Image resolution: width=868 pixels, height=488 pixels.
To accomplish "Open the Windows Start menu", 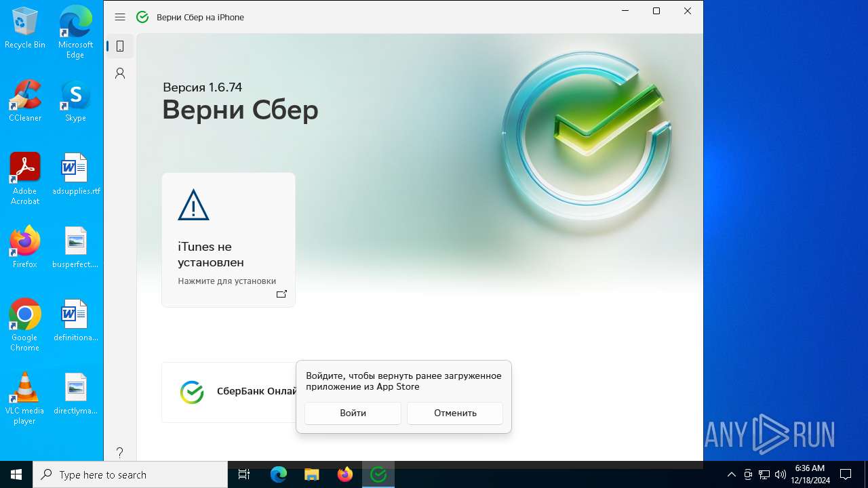I will [16, 474].
